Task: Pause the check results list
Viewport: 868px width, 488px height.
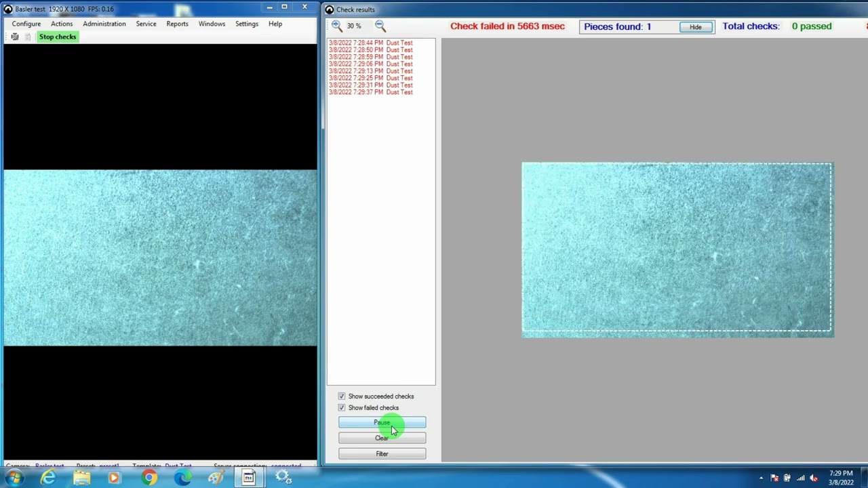Action: (x=382, y=423)
